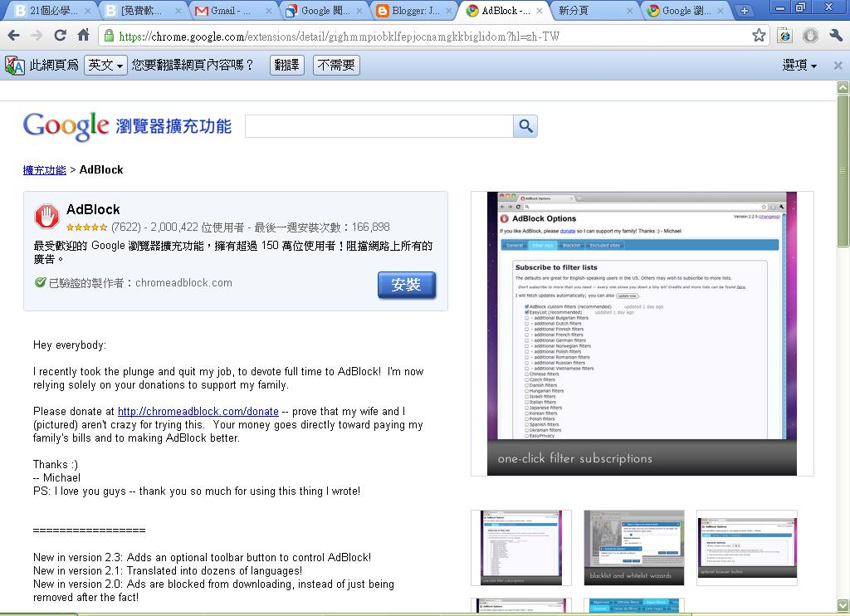Open the 英文 language dropdown

105,65
